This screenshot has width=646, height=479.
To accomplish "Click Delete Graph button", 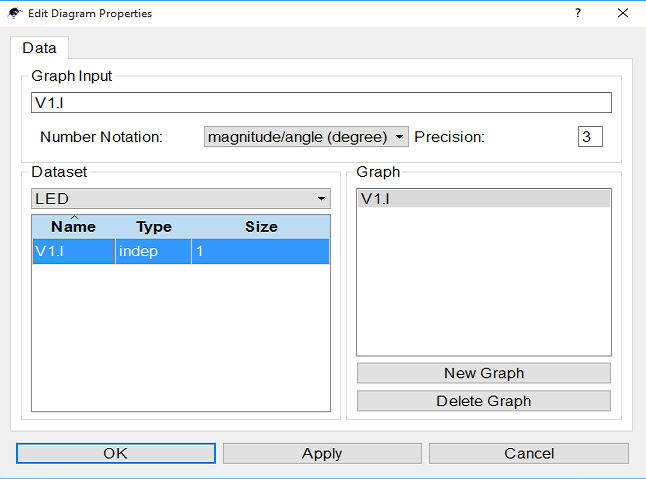I will 484,401.
